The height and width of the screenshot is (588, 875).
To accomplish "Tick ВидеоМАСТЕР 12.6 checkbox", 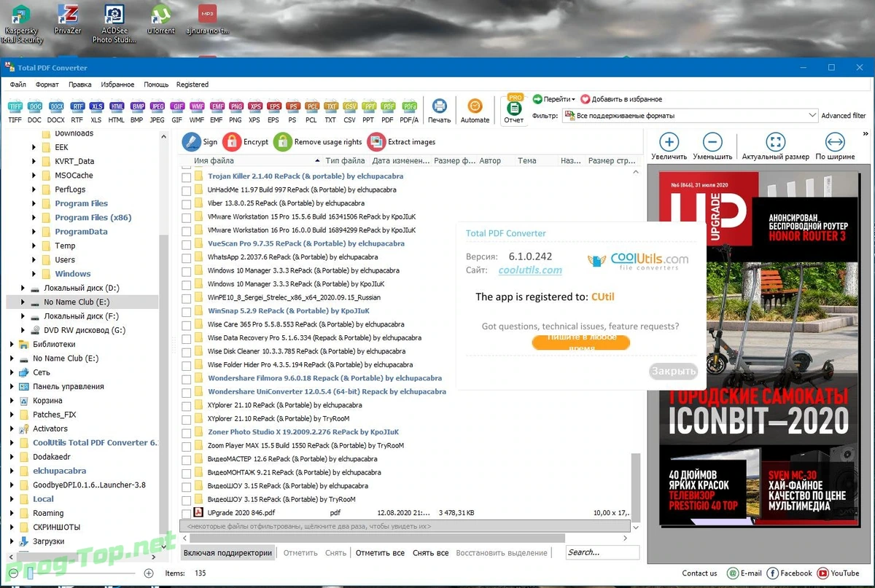I will [187, 459].
